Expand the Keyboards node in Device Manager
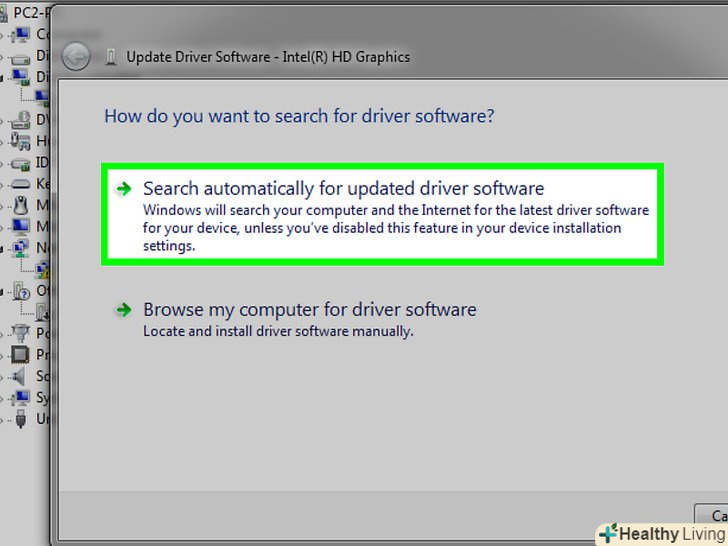Image resolution: width=728 pixels, height=546 pixels. (2, 185)
